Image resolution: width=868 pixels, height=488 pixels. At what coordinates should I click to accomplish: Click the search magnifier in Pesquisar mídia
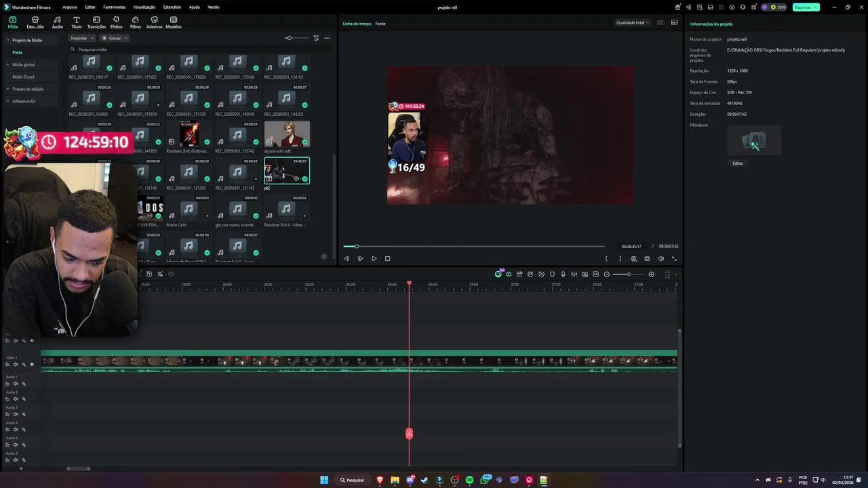pos(73,49)
